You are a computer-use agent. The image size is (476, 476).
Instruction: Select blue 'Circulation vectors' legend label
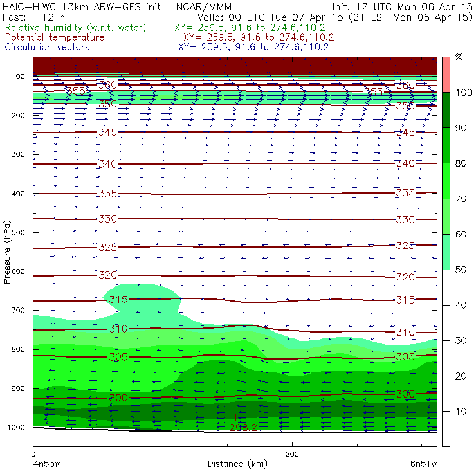pyautogui.click(x=48, y=47)
